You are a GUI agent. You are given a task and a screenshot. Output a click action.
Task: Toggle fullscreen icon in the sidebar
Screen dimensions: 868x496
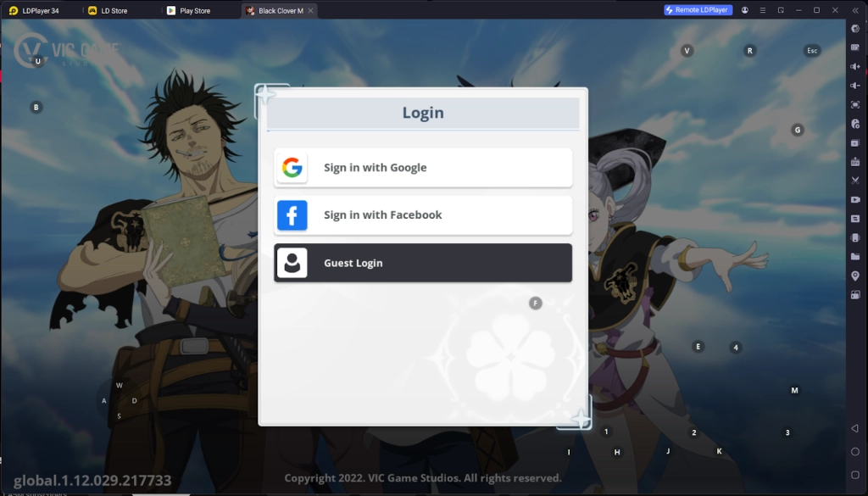[855, 104]
